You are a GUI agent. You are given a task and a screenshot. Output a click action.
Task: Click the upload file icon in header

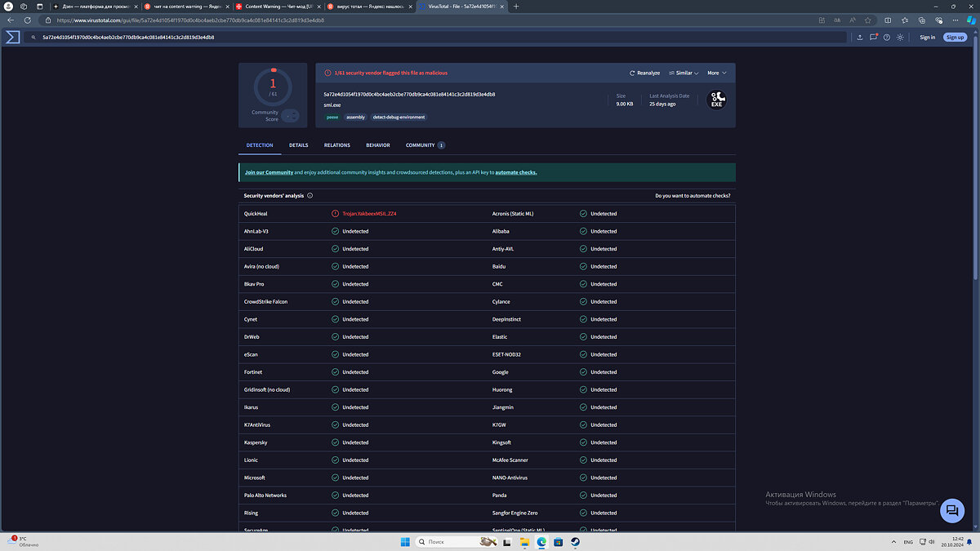pyautogui.click(x=860, y=37)
